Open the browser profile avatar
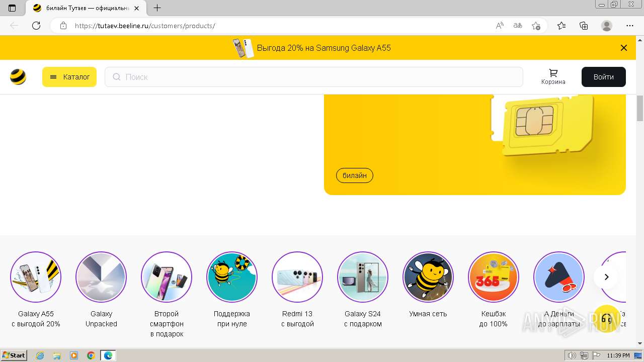This screenshot has width=644, height=362. (x=607, y=26)
